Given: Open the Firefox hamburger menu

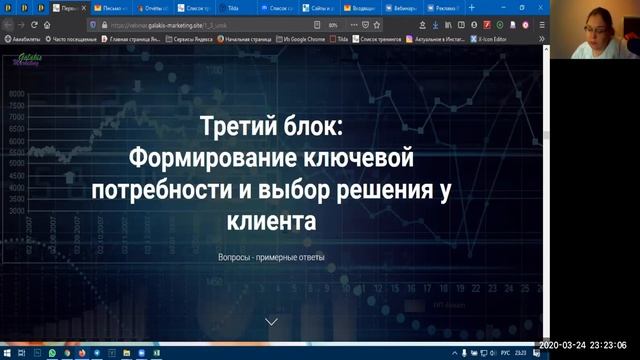Looking at the screenshot, I should [x=542, y=25].
